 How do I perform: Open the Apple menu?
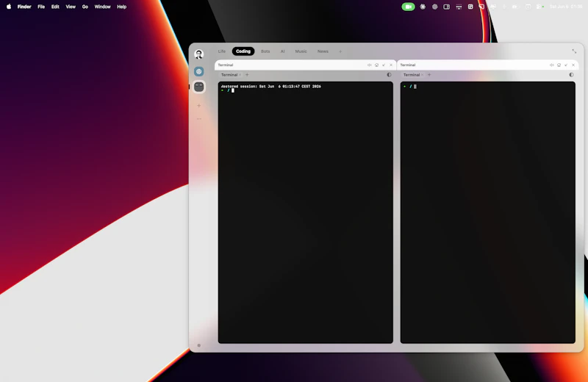(9, 7)
